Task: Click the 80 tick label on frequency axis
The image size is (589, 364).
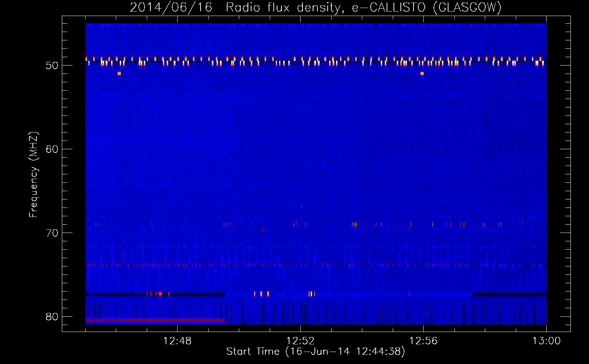Action: click(52, 317)
